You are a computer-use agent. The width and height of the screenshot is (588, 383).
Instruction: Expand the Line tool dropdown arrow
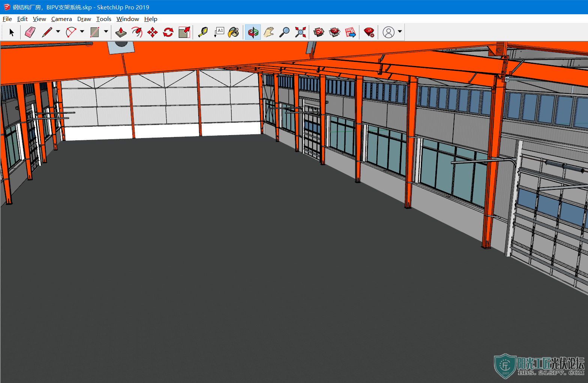pos(58,32)
